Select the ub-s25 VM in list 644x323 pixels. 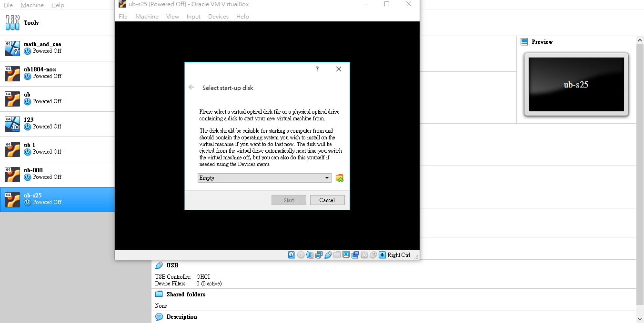pos(57,200)
